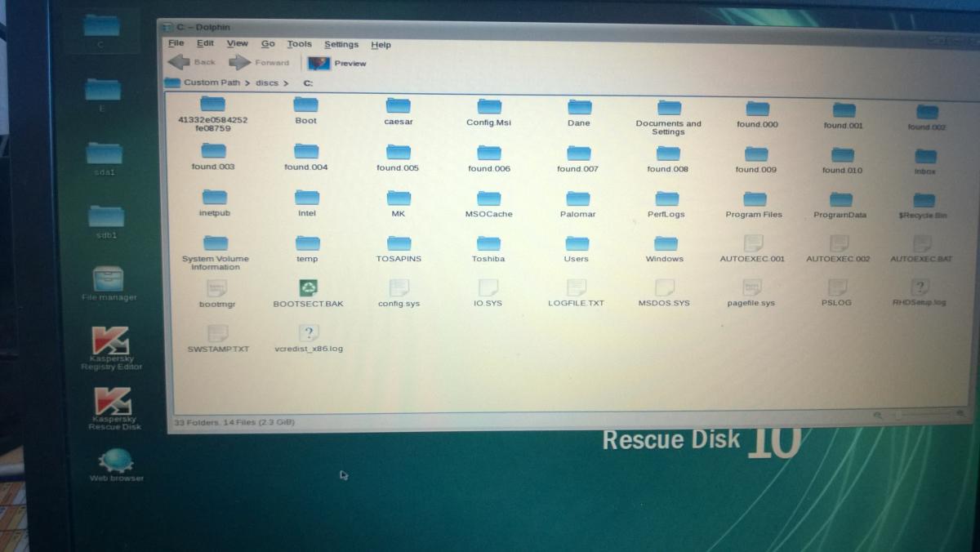Image resolution: width=980 pixels, height=552 pixels.
Task: Adjust the zoom slider in status bar
Action: [x=923, y=416]
